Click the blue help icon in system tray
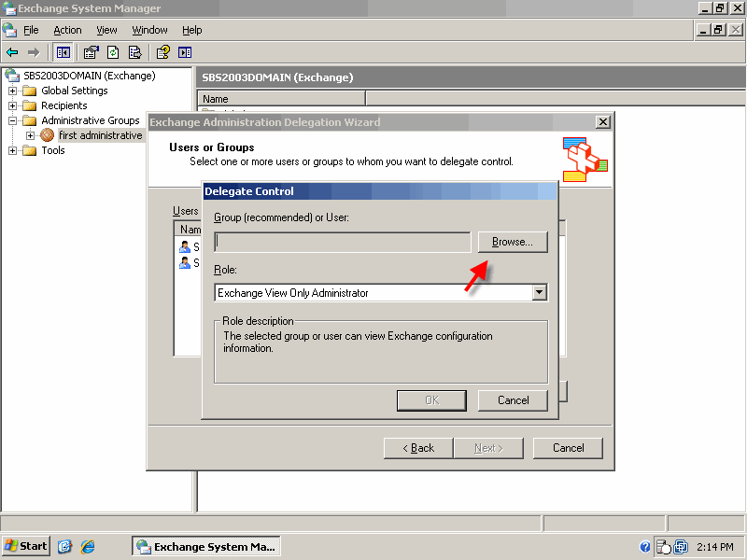This screenshot has height=560, width=747. 645,547
